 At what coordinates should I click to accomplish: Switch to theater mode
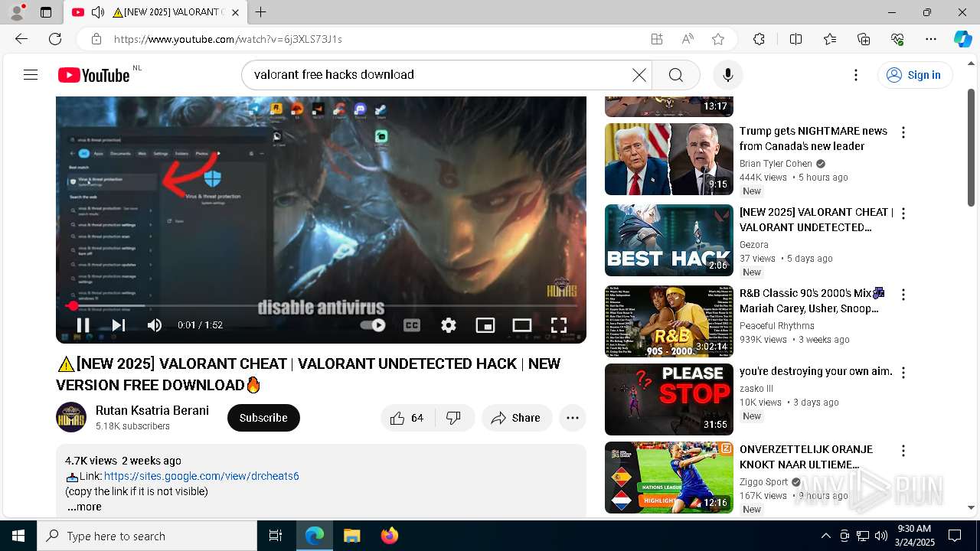522,325
